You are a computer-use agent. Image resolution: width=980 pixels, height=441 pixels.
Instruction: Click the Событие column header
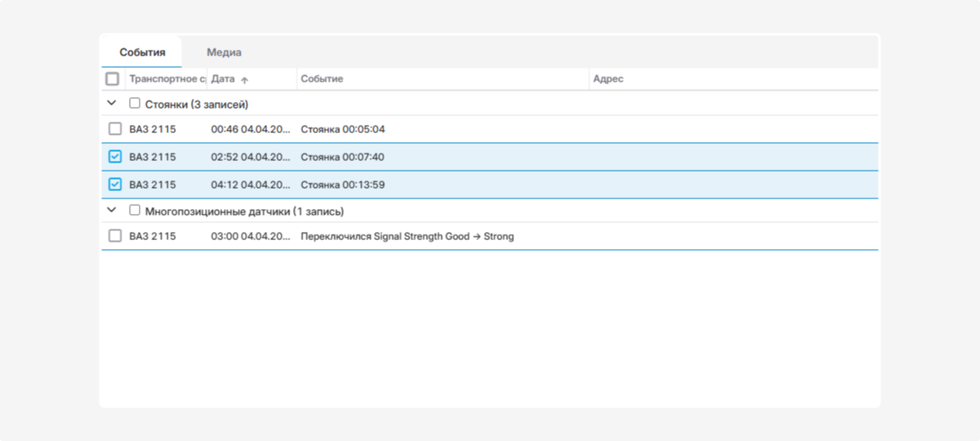pyautogui.click(x=322, y=79)
